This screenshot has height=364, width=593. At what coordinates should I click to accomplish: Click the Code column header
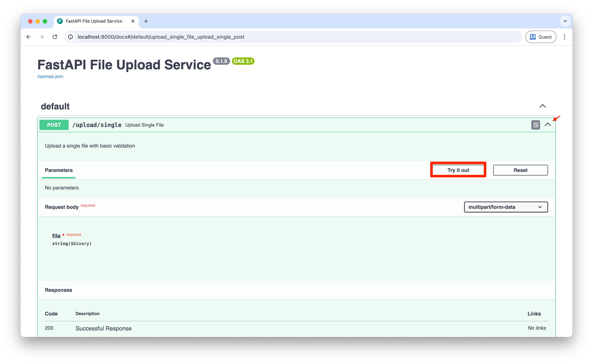pos(51,314)
